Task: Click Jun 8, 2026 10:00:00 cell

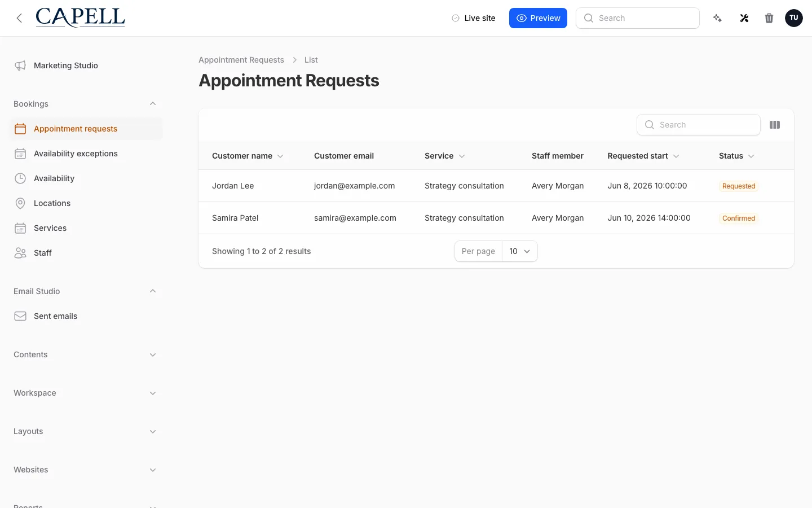Action: (x=647, y=186)
